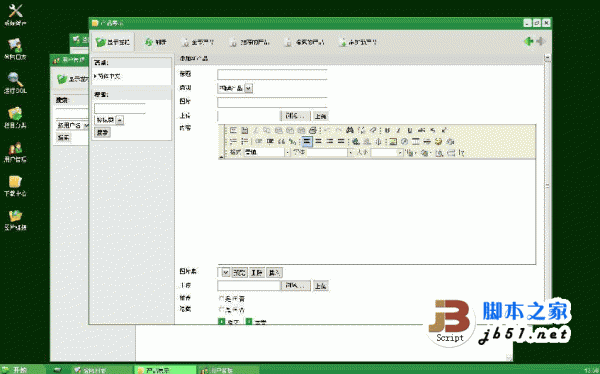Click the Source view icon in editor toolbar
The height and width of the screenshot is (374, 600).
coord(233,131)
